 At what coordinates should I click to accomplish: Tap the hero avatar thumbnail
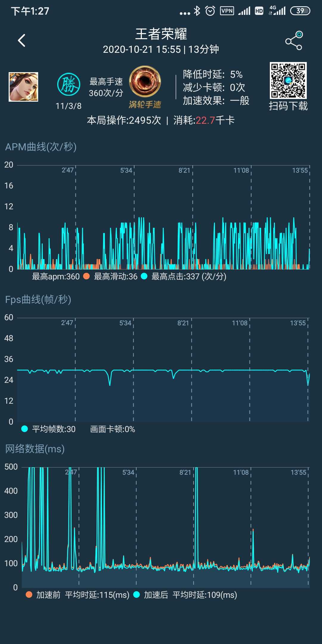coord(23,87)
